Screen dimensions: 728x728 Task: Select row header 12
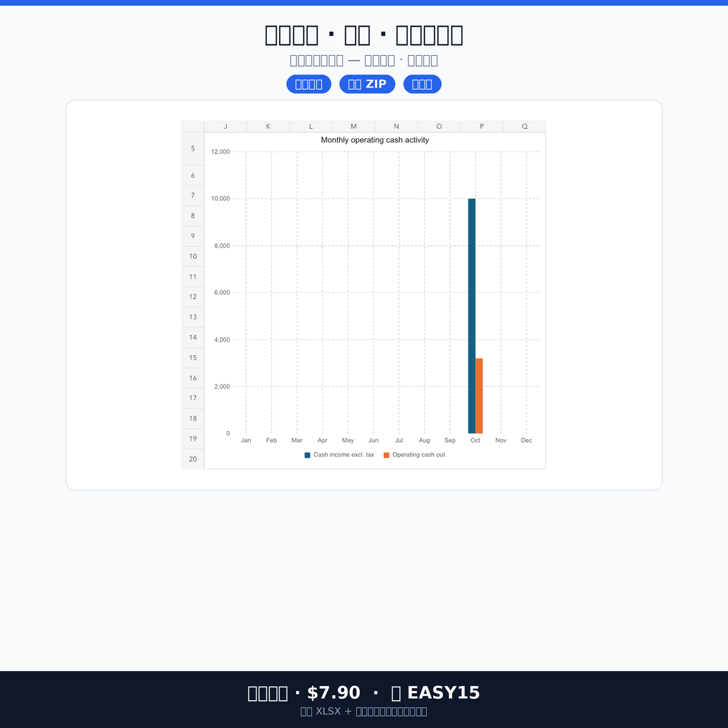pos(193,297)
